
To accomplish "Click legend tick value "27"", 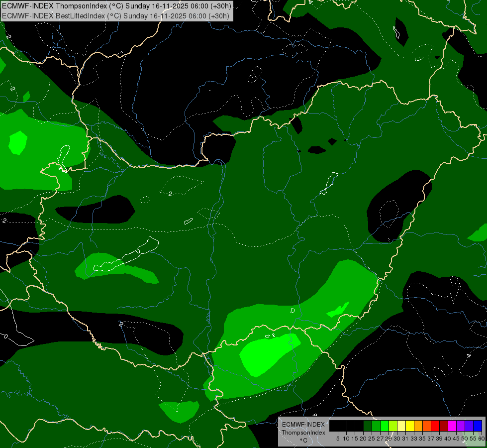I will coord(380,439).
